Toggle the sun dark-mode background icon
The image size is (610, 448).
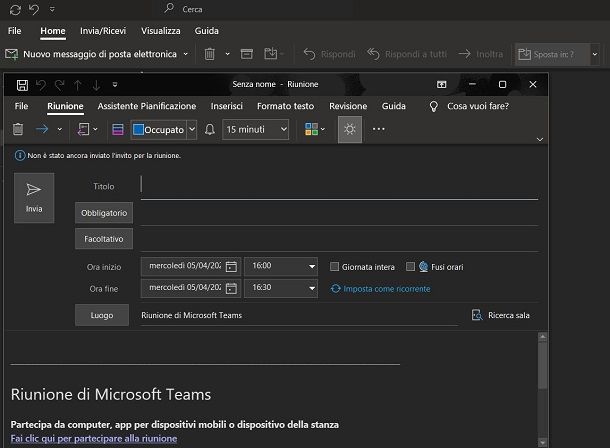[x=349, y=129]
